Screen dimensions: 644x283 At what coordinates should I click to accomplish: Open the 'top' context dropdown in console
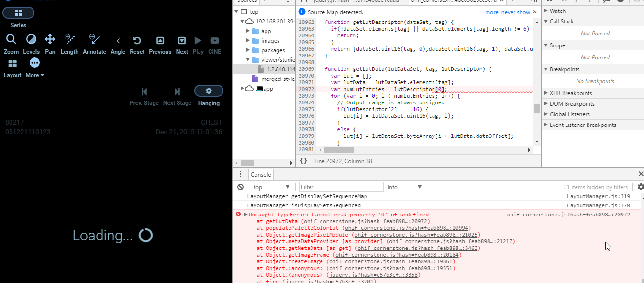[271, 187]
